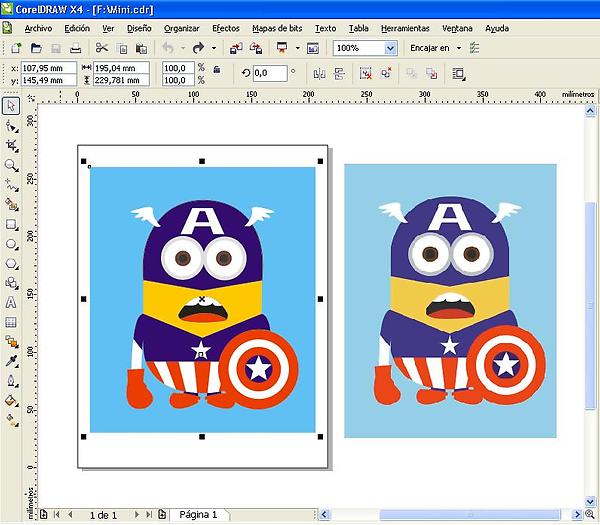Click the left minion image on page
The width and height of the screenshot is (600, 525).
(202, 300)
